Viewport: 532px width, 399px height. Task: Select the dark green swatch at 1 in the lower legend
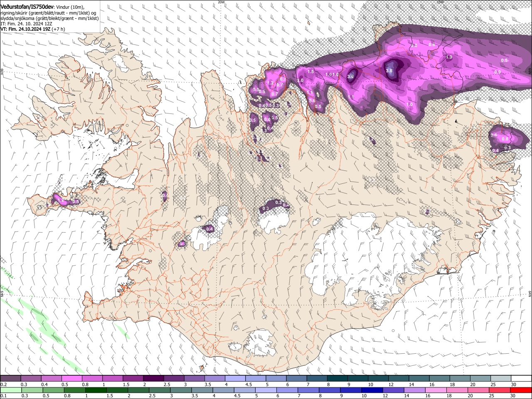click(x=96, y=390)
